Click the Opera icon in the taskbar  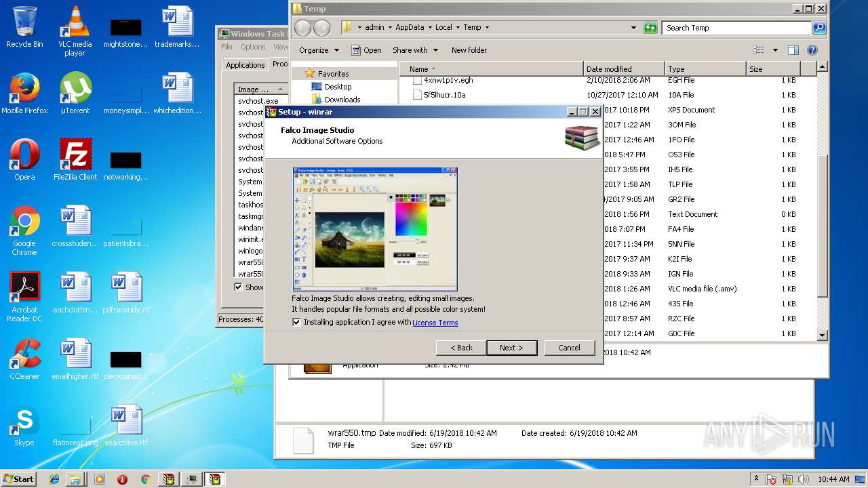[123, 479]
